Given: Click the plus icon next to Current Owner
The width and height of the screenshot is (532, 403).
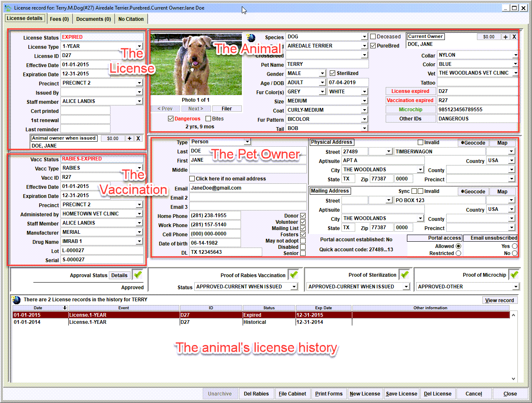Looking at the screenshot, I should pyautogui.click(x=505, y=37).
